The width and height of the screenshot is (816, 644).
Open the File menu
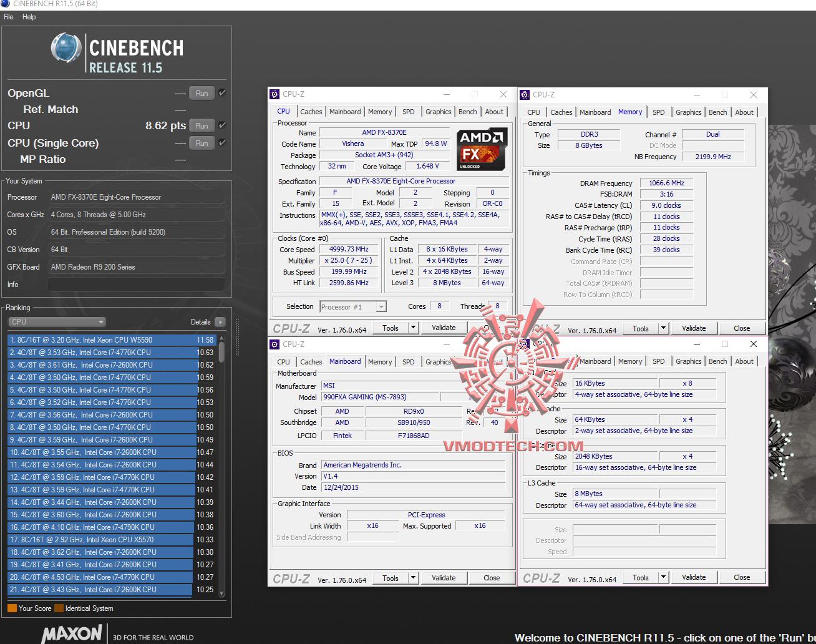coord(8,17)
